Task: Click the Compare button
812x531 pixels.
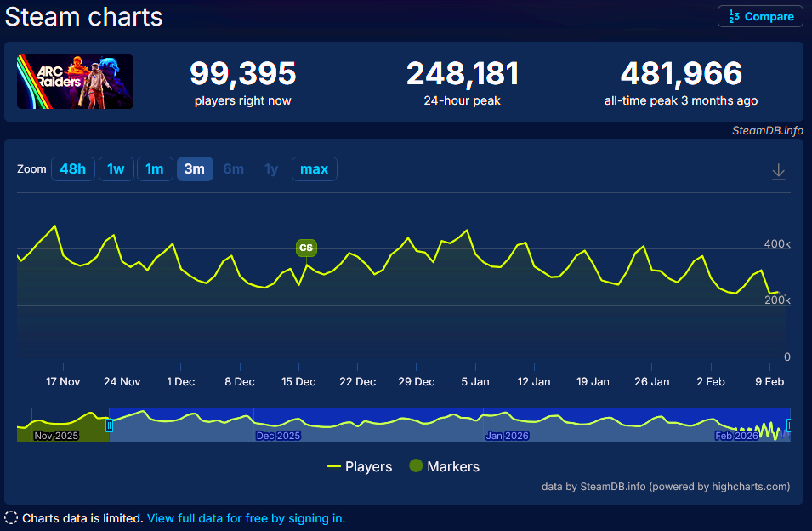Action: click(760, 16)
